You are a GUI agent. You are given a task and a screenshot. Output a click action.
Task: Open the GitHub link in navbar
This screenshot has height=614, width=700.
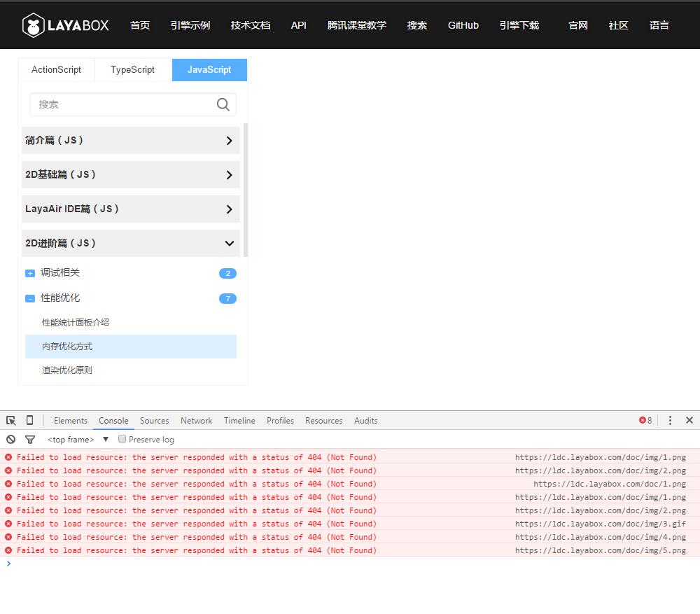click(463, 25)
